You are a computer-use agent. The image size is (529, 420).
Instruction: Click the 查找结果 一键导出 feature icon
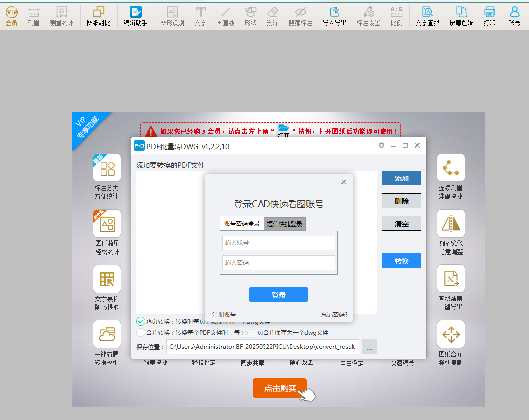(451, 278)
